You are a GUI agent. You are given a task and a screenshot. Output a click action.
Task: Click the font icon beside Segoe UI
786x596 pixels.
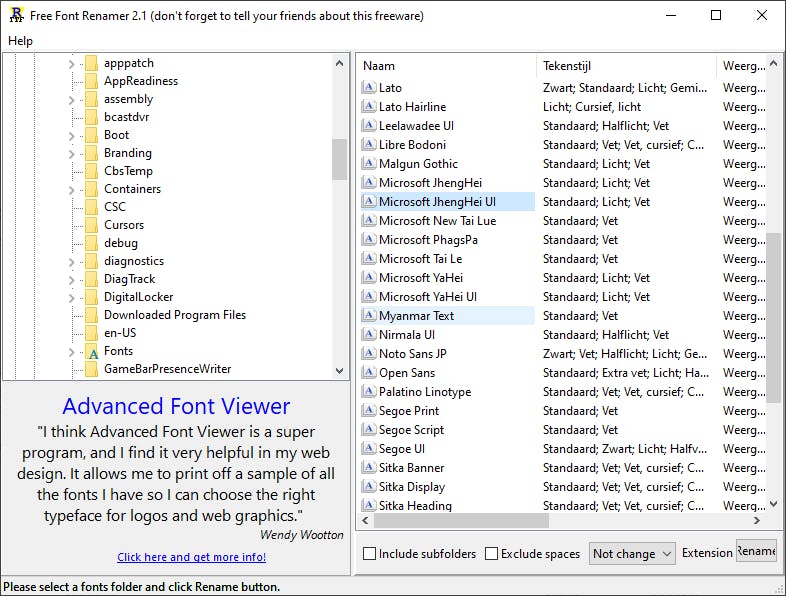coord(368,449)
